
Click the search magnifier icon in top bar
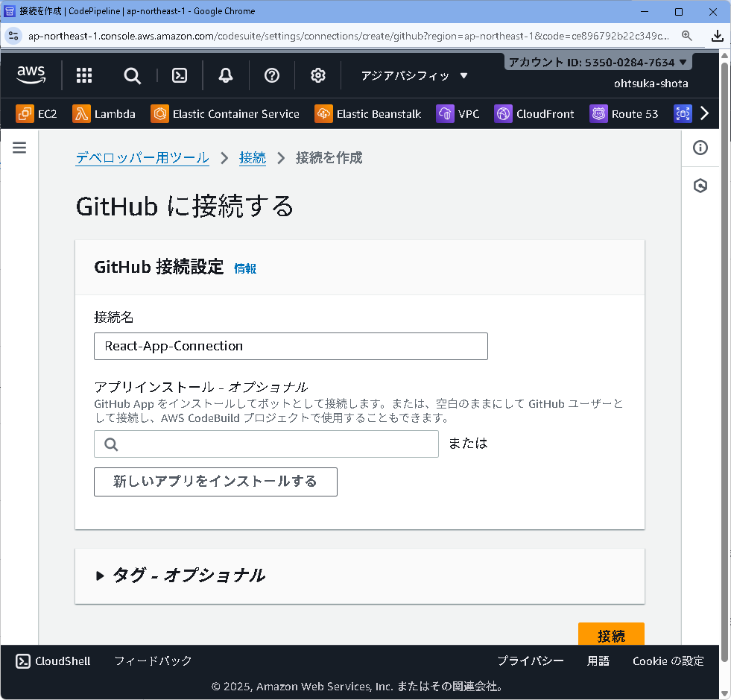click(132, 75)
